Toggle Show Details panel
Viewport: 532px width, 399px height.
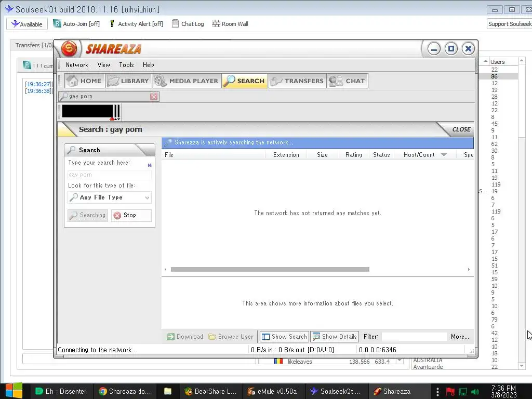click(x=335, y=337)
